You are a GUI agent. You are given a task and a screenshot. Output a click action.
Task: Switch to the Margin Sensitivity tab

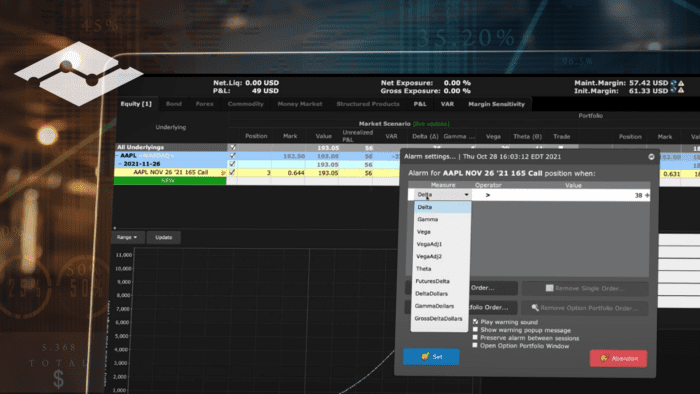496,104
